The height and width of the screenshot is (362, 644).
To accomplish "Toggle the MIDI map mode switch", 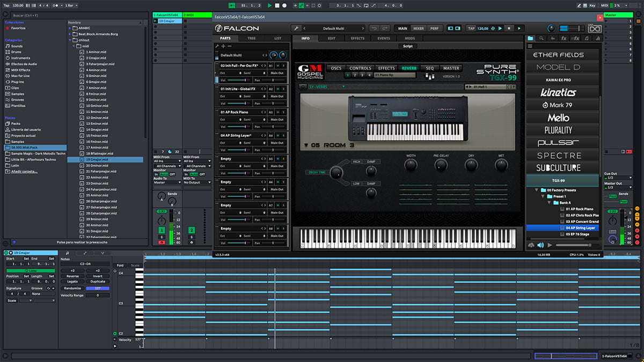I will pos(605,5).
